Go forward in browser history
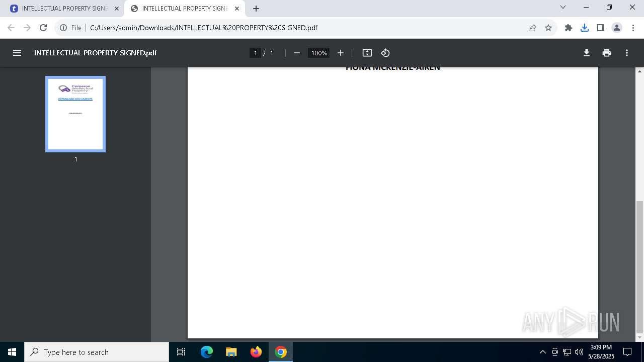 click(x=27, y=28)
